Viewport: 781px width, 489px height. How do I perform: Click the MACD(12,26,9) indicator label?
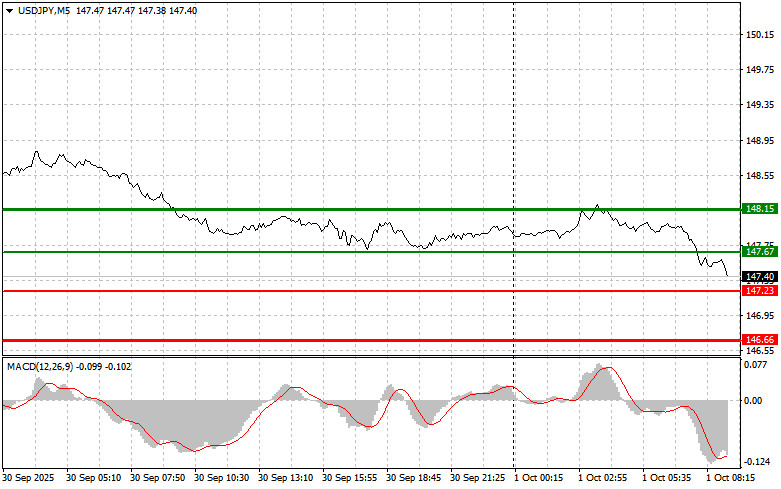coord(40,367)
